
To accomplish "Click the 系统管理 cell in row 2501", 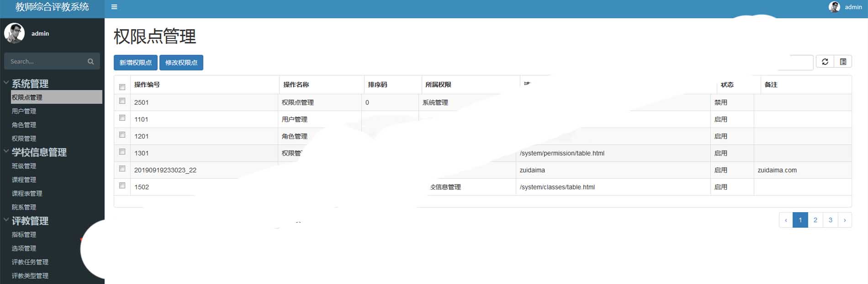I will [435, 102].
